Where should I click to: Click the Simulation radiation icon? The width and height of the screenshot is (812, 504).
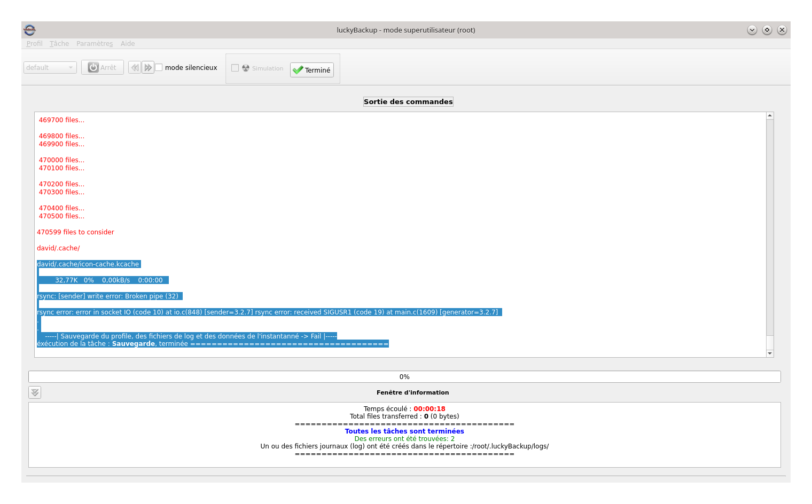tap(246, 68)
